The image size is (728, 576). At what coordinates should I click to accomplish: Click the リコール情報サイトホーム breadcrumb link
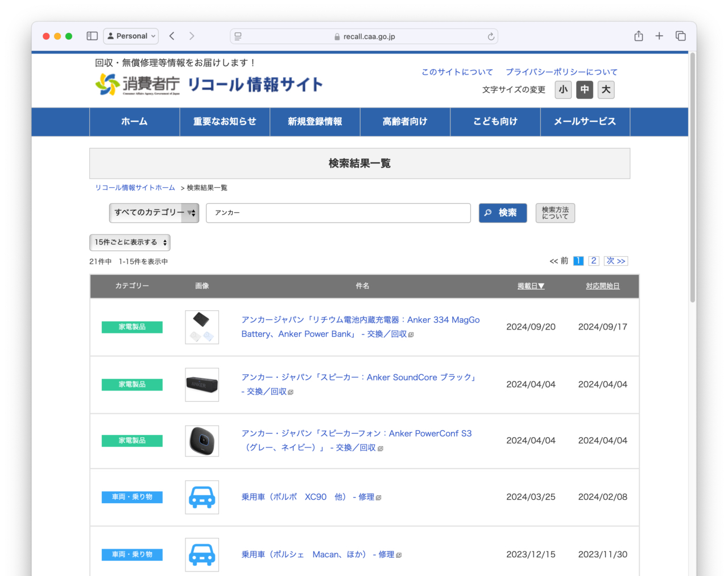click(x=135, y=188)
